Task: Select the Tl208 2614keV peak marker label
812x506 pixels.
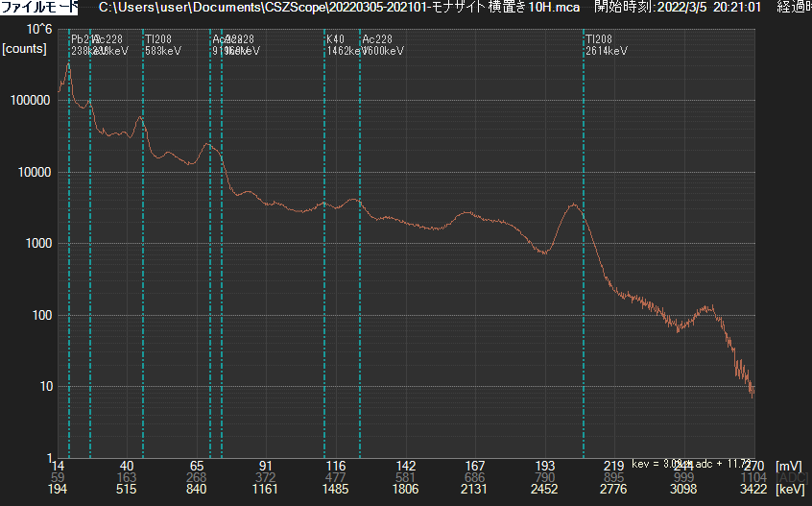Action: point(606,45)
